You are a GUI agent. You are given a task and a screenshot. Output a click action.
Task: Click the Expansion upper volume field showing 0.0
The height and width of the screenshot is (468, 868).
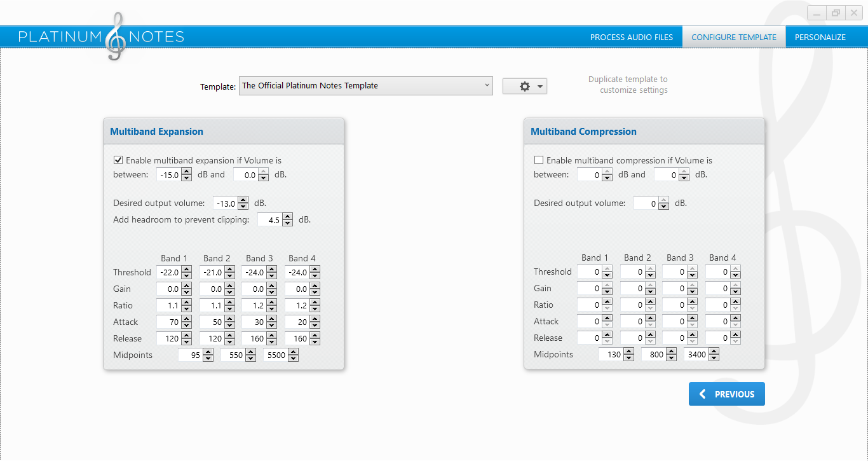coord(245,175)
